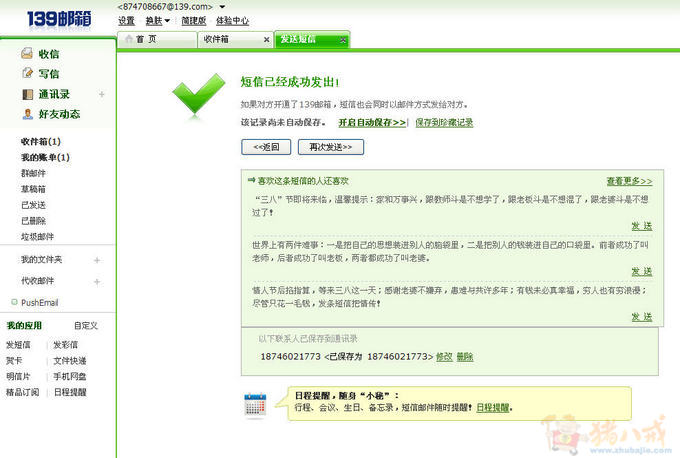This screenshot has width=680, height=458.
Task: Open 已删除 folder
Action: coord(33,220)
